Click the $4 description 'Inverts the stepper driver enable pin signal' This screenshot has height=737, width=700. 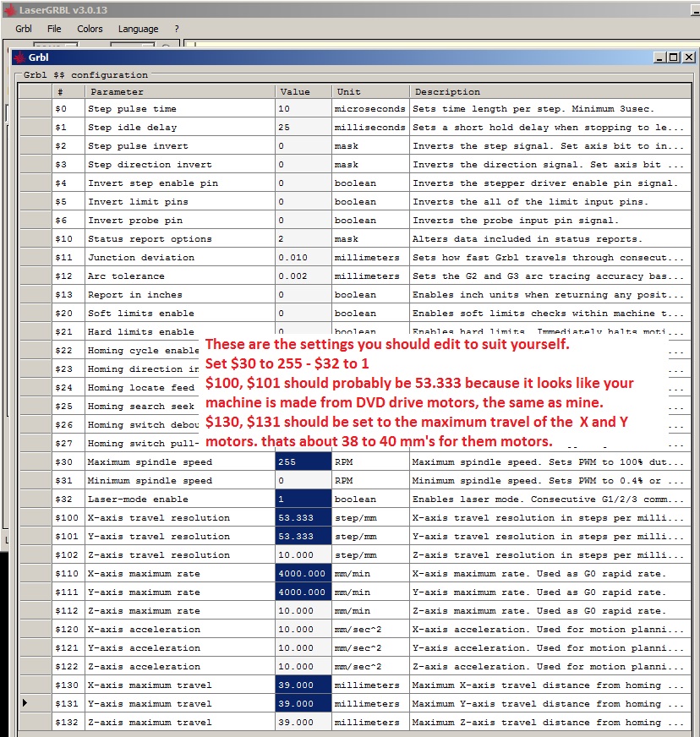[x=550, y=183]
